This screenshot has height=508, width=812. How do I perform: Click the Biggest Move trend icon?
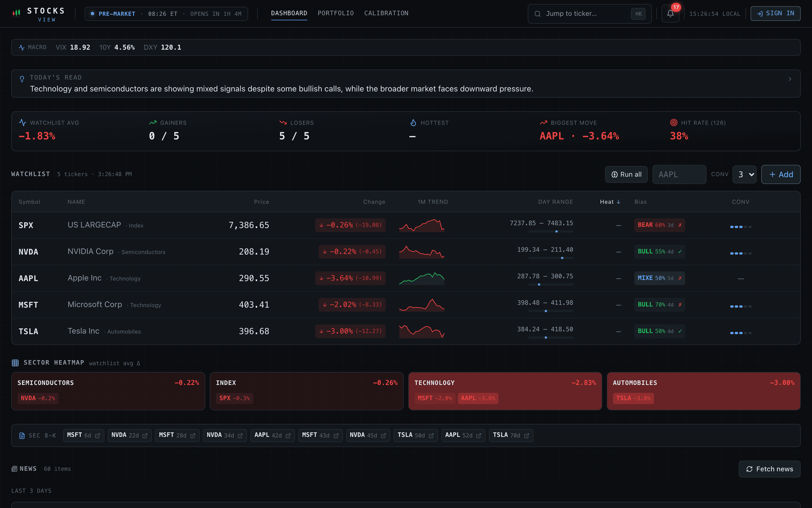tap(543, 123)
